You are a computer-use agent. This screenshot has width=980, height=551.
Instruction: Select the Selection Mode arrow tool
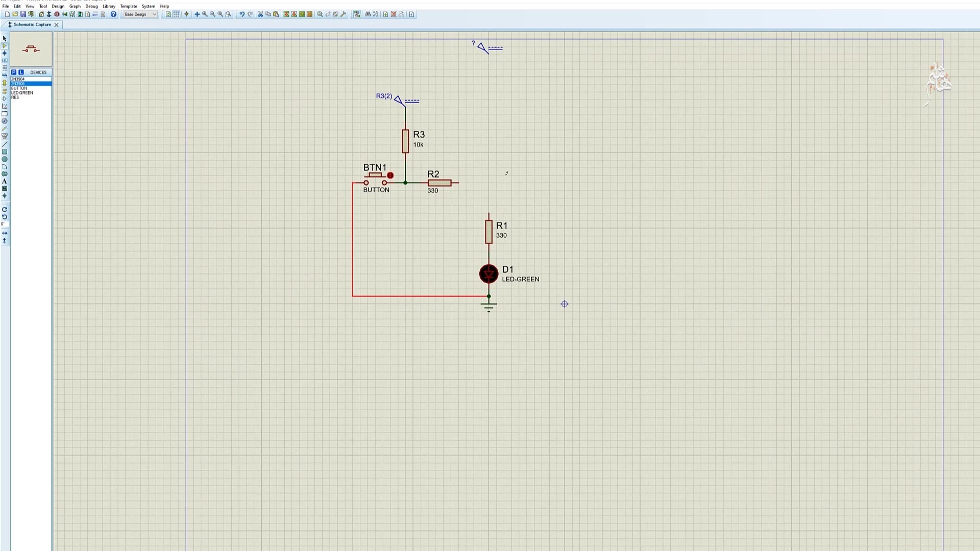pyautogui.click(x=5, y=39)
